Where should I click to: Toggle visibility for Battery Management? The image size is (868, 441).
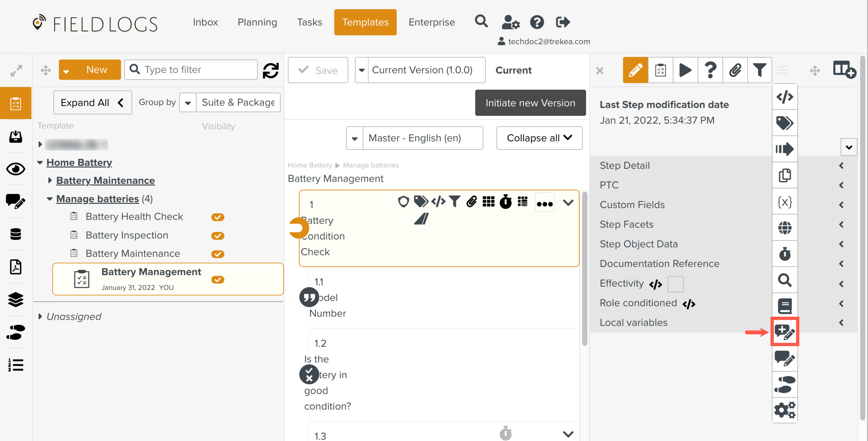(x=218, y=280)
